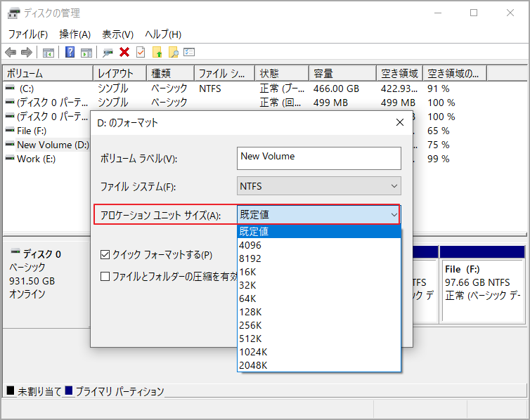Click the 466.00 GB capacity cell

[336, 88]
